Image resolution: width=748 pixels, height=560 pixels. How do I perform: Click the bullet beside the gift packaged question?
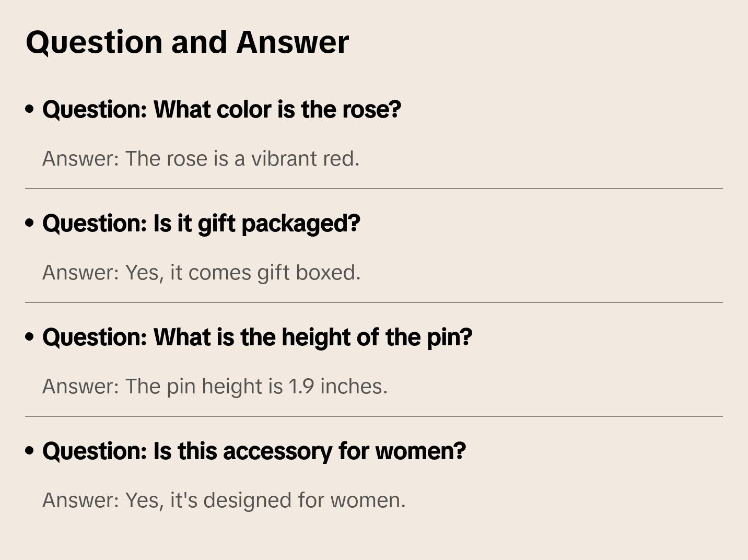30,223
